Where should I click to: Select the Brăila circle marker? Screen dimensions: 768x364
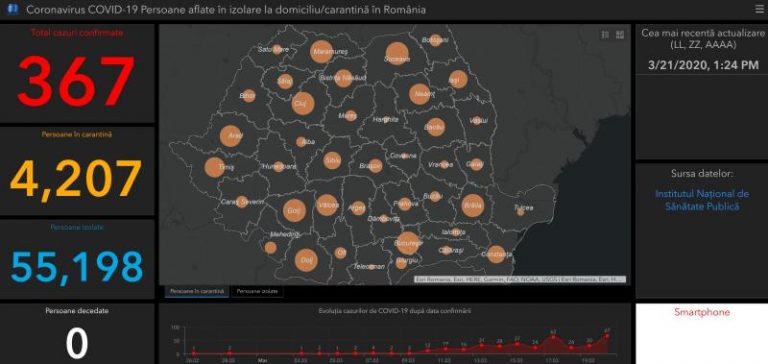(473, 206)
